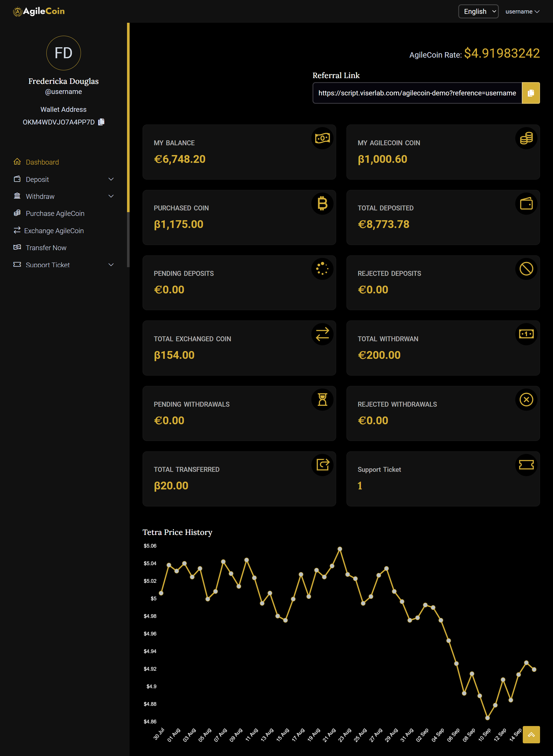This screenshot has height=756, width=553.
Task: Click the ban icon on the Rejected Deposits card
Action: click(x=526, y=269)
